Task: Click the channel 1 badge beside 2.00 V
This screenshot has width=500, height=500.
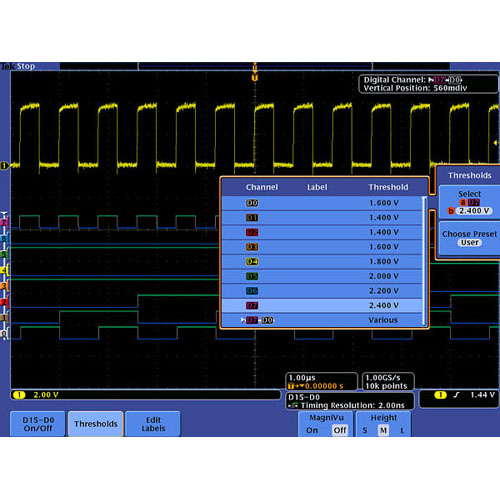Action: pos(19,395)
